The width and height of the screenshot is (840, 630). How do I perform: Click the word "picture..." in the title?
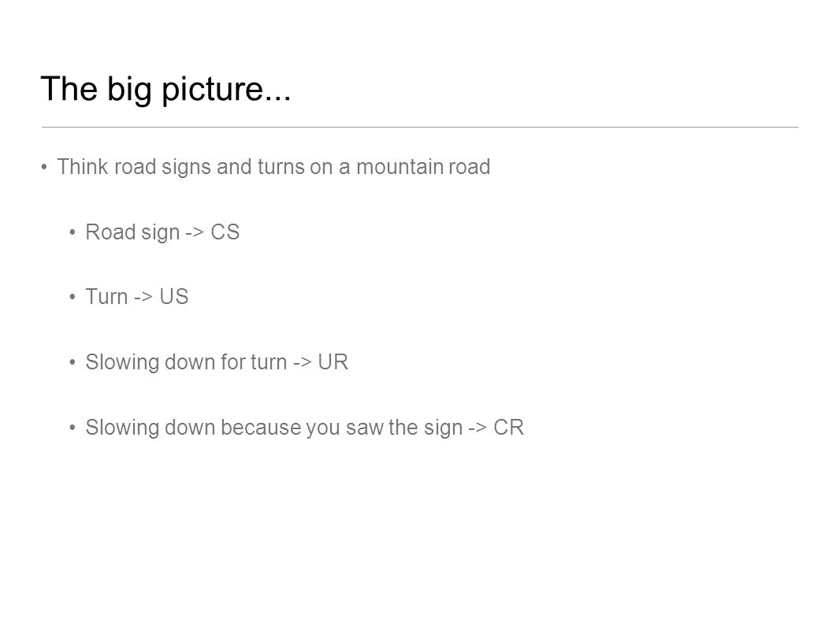tap(227, 90)
